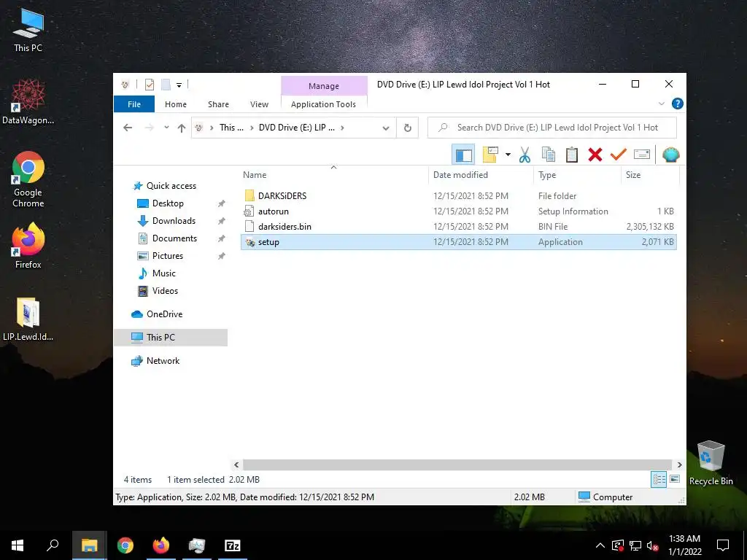Screen dimensions: 747x560
Task: Click the horizontal scrollbar track
Action: [457, 464]
